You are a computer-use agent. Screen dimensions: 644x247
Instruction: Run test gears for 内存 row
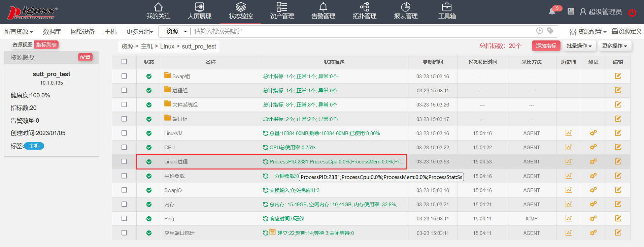click(593, 204)
